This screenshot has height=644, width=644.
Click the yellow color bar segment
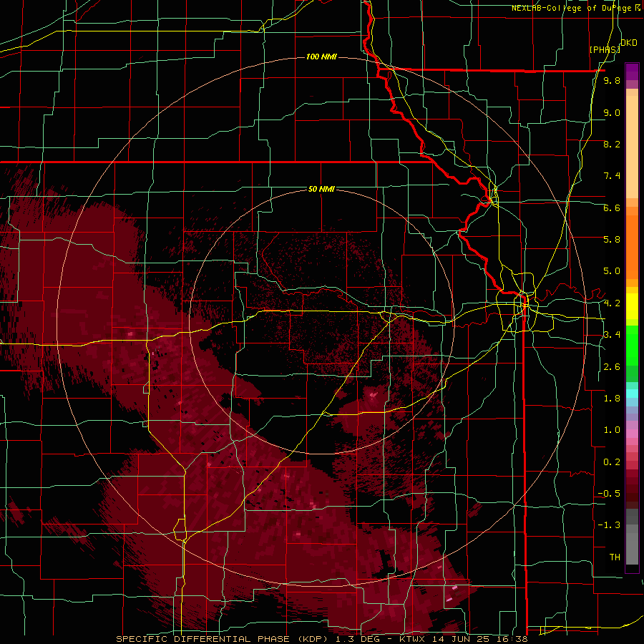click(632, 306)
